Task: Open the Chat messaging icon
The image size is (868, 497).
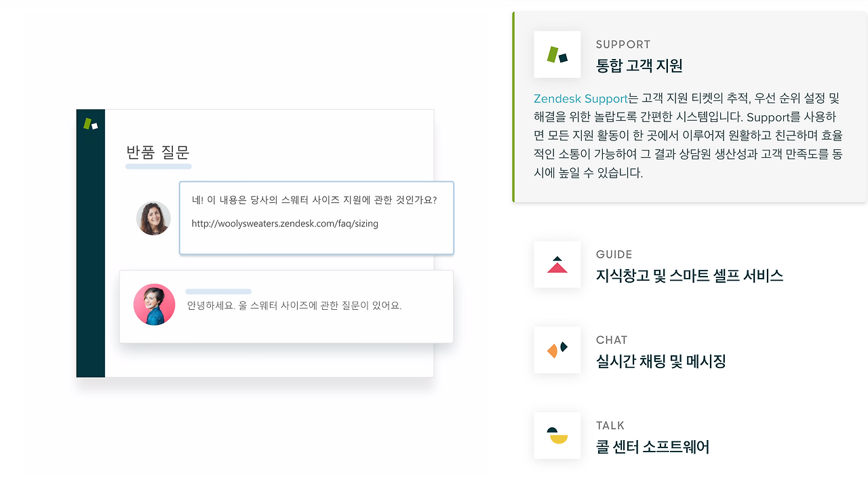Action: pos(557,350)
